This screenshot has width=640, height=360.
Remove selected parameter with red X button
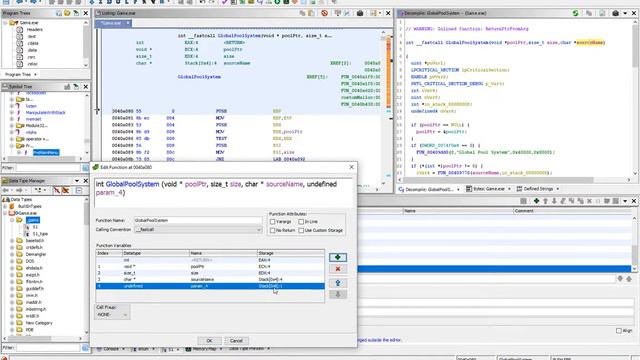(338, 269)
